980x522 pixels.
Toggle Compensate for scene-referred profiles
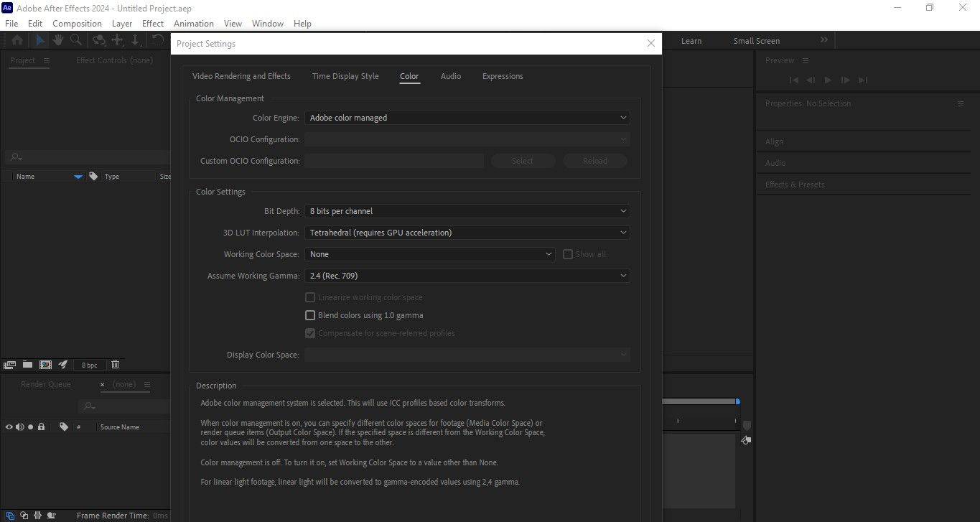pyautogui.click(x=310, y=332)
